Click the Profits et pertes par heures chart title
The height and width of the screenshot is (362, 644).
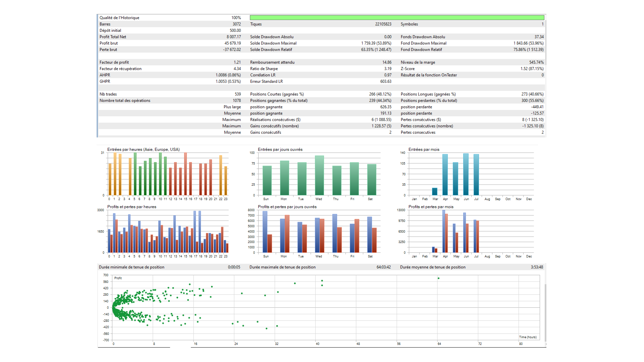point(132,207)
